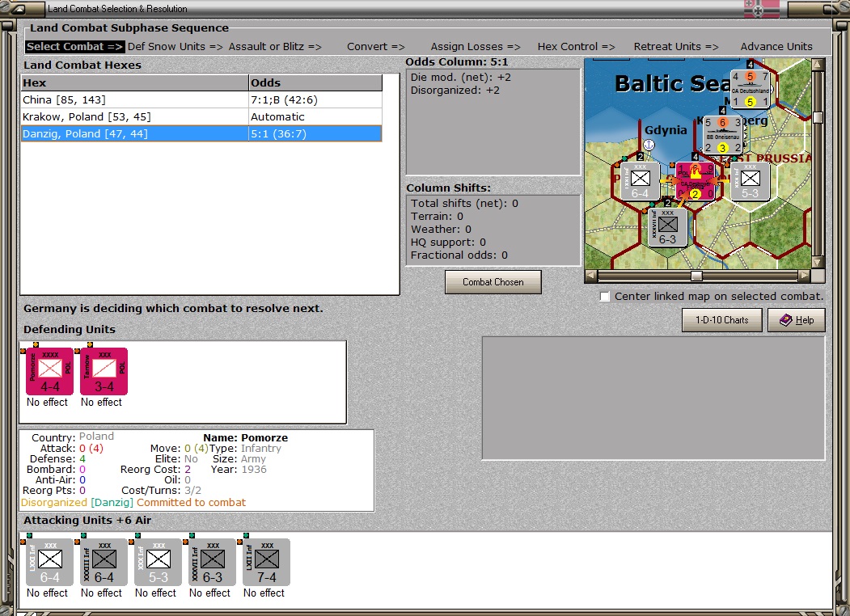Click the Combat Chosen button

[493, 281]
